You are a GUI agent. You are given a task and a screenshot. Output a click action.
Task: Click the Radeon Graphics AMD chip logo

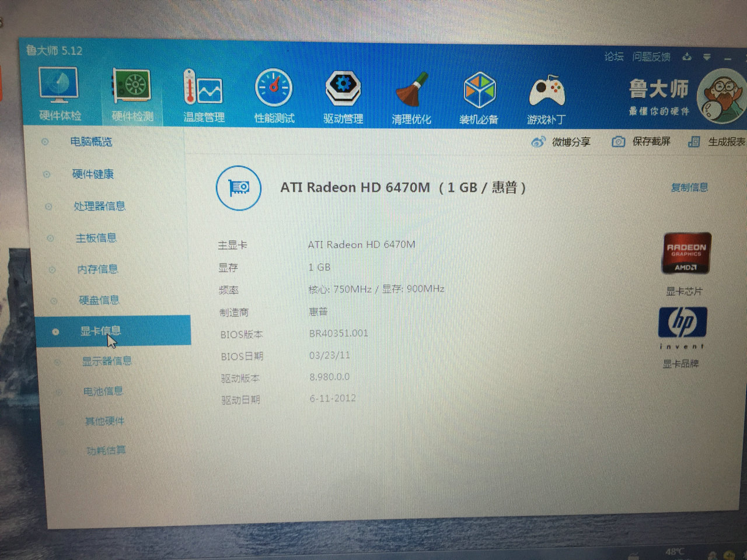(686, 254)
